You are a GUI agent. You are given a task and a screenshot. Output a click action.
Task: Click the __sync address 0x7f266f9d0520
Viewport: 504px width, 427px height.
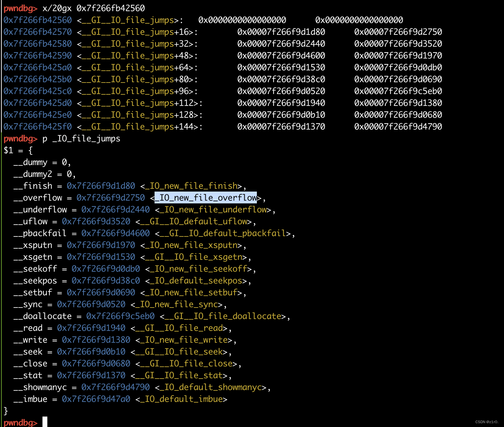click(91, 304)
